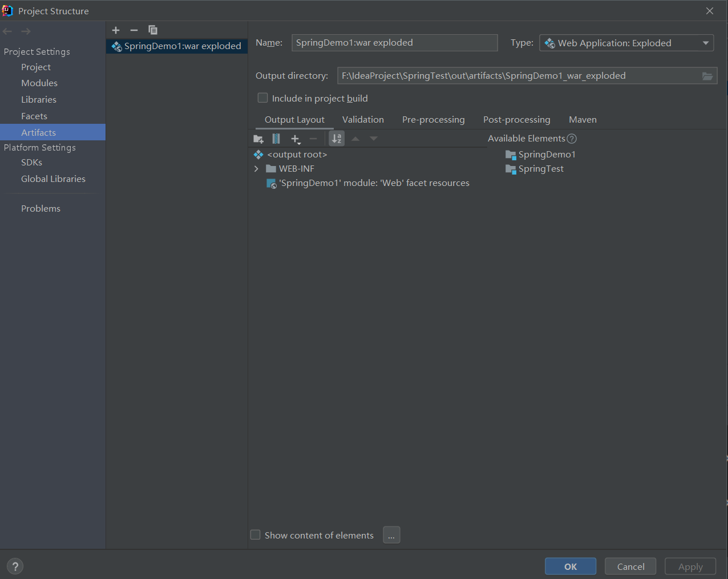Select 'SpringDemo1' module Web facet resources
Image resolution: width=728 pixels, height=579 pixels.
tap(368, 183)
